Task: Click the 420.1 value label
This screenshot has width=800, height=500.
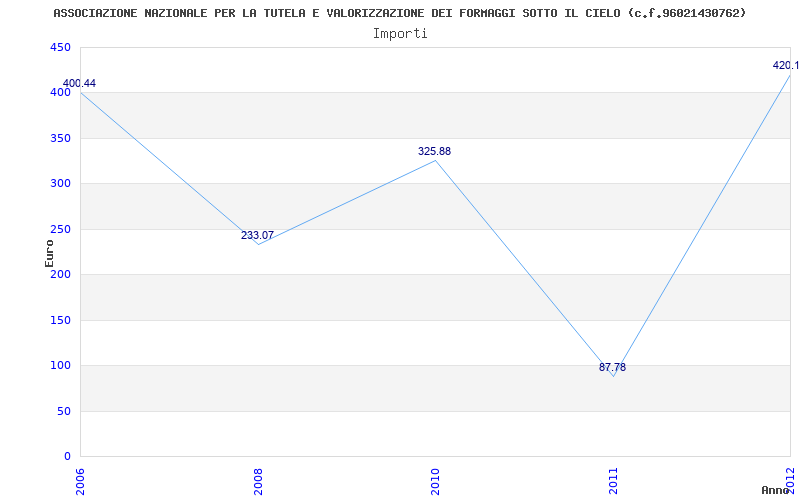Action: tap(786, 65)
